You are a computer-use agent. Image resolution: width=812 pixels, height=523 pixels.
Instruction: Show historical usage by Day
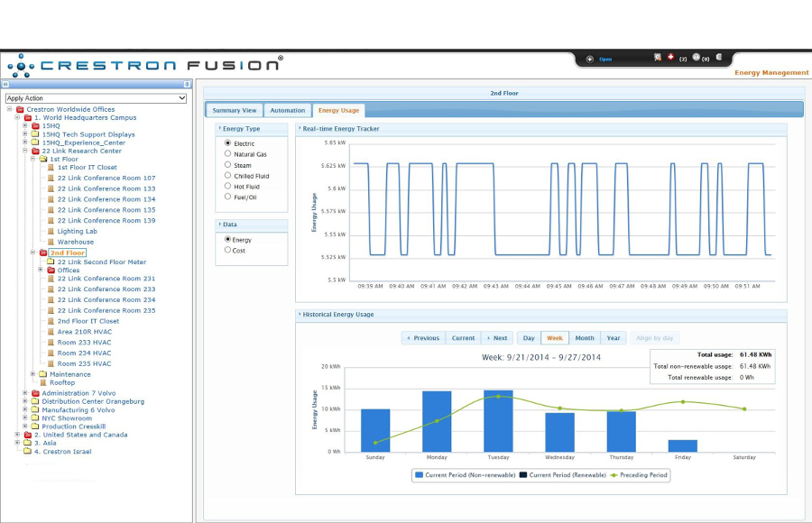[x=528, y=338]
